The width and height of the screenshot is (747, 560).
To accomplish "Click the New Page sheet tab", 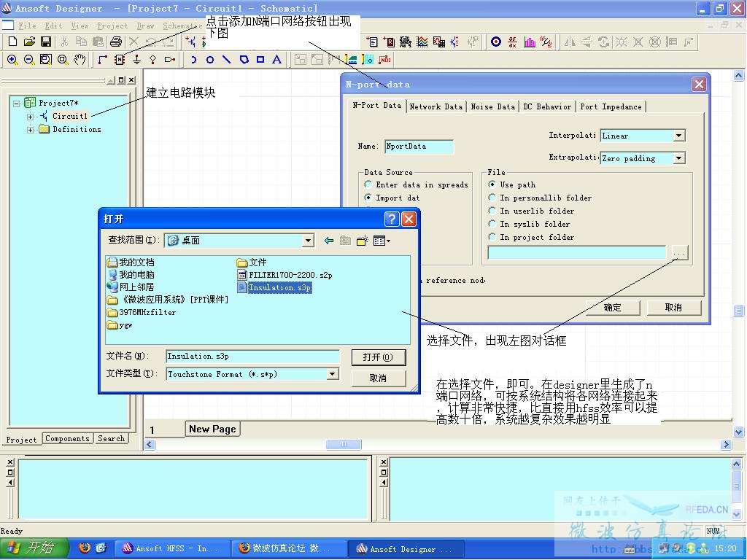I will pyautogui.click(x=212, y=429).
